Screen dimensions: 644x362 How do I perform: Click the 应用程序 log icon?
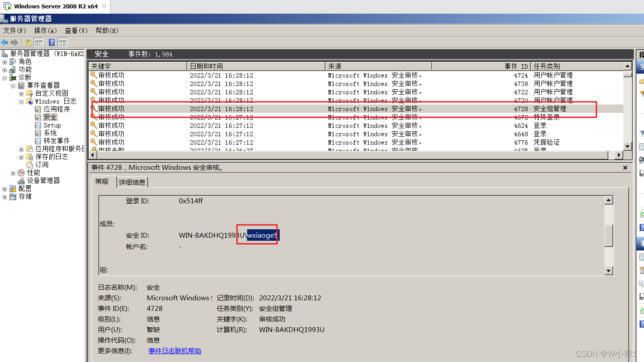point(38,109)
